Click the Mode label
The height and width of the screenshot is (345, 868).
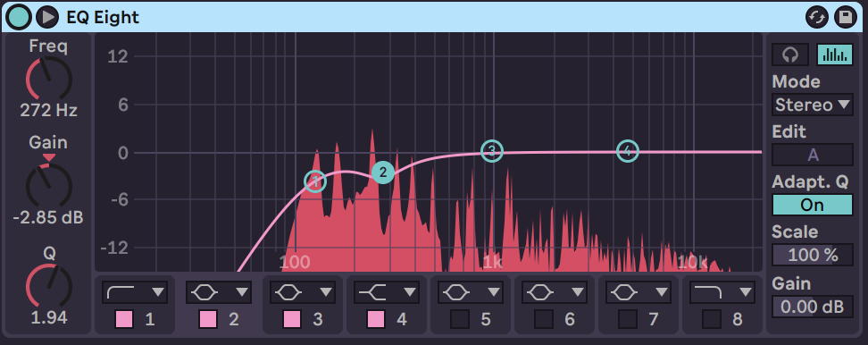(x=796, y=82)
